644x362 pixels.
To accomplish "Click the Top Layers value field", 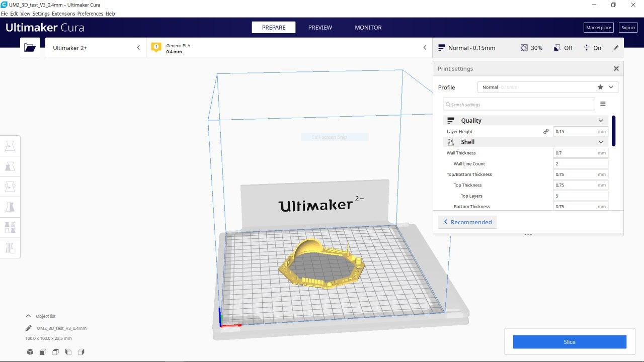I will click(580, 196).
